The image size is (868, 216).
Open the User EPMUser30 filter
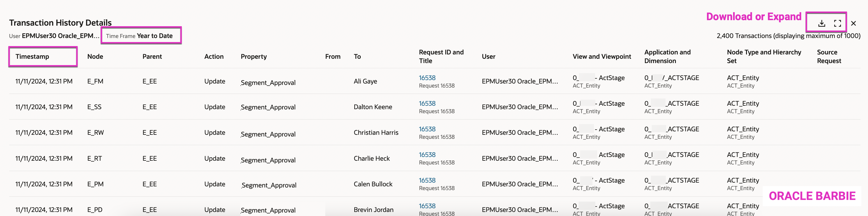[54, 36]
